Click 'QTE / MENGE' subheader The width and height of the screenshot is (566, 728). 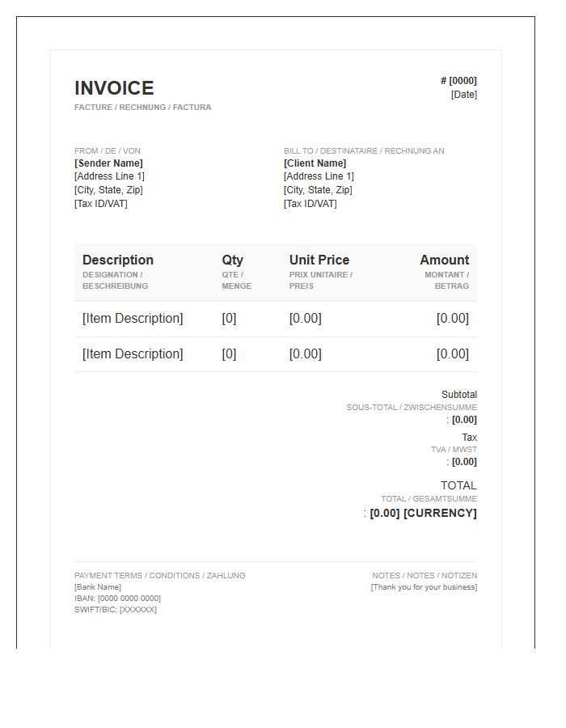click(x=237, y=281)
